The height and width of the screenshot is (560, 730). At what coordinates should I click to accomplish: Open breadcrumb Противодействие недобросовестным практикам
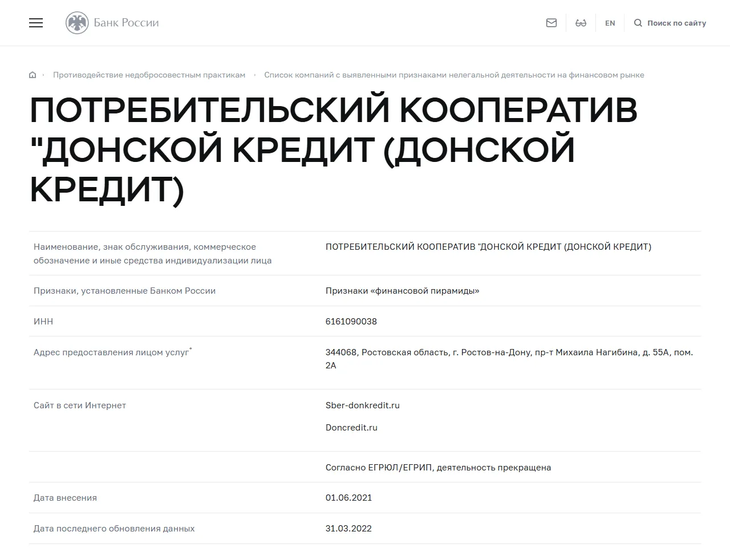[x=149, y=75]
